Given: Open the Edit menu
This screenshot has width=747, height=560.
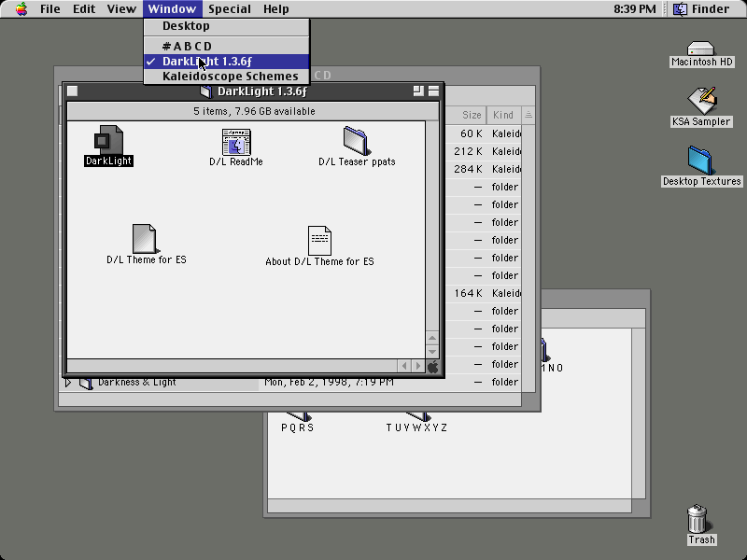Looking at the screenshot, I should coord(84,9).
